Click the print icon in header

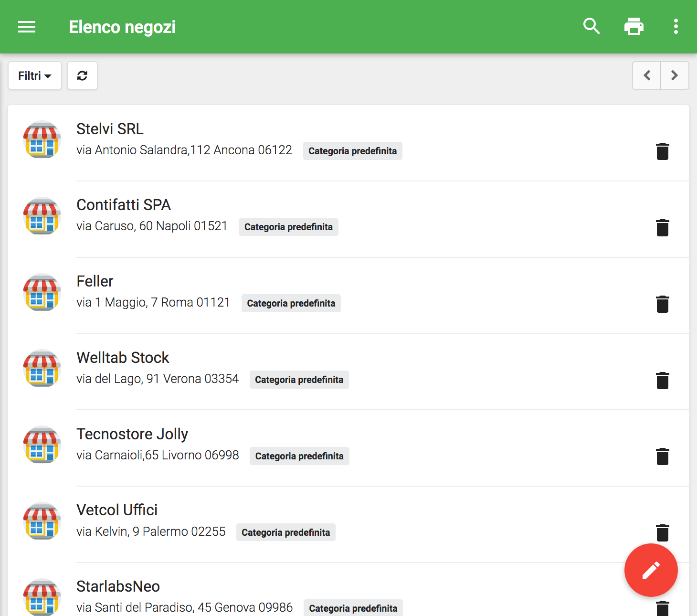coord(634,26)
